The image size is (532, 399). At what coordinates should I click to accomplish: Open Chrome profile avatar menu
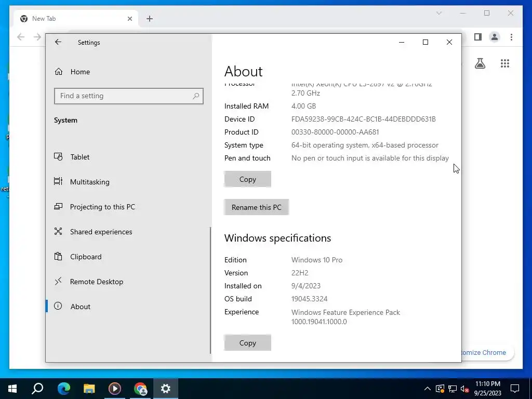[495, 37]
